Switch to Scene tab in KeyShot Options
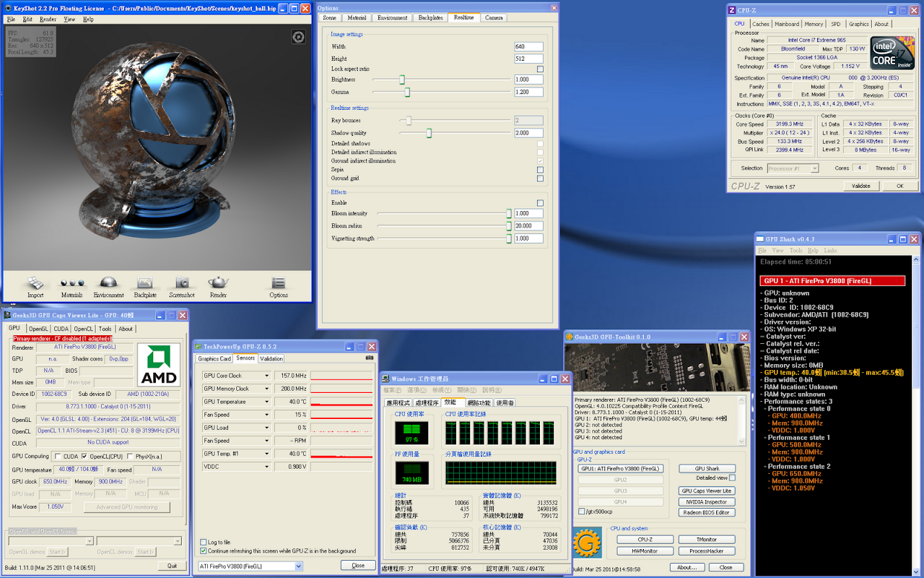The height and width of the screenshot is (578, 924). click(329, 17)
